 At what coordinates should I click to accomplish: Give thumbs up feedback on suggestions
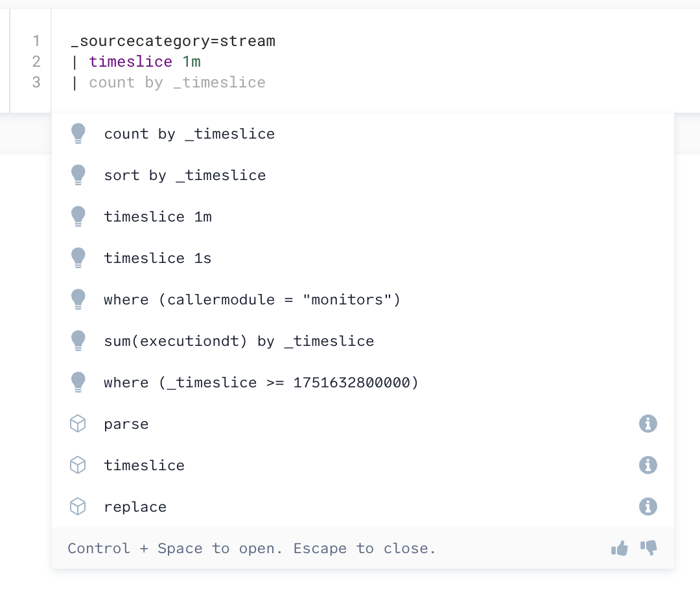coord(619,548)
